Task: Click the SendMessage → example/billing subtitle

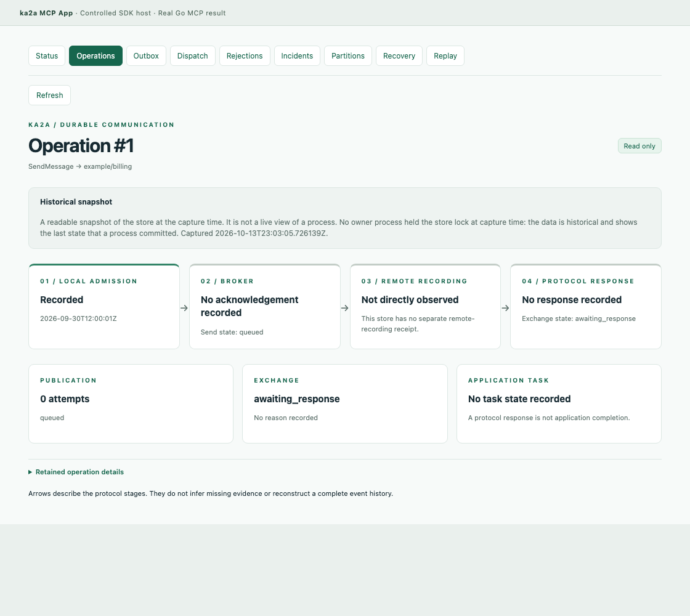Action: [x=80, y=166]
